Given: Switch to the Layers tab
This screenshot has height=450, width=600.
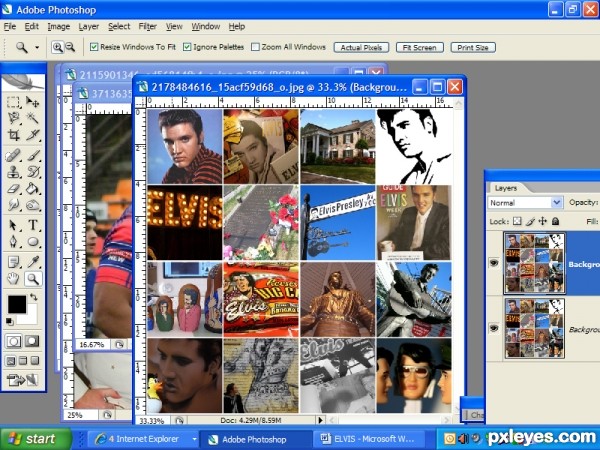Looking at the screenshot, I should [x=506, y=188].
